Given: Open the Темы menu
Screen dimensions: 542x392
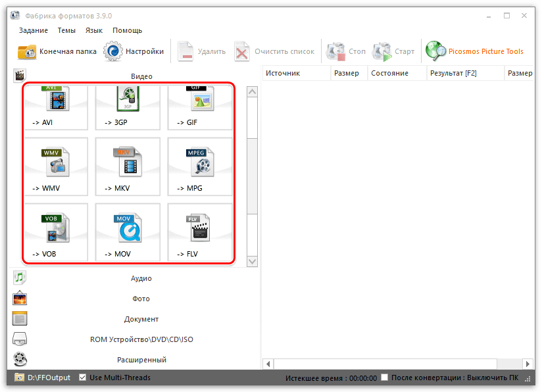Looking at the screenshot, I should (x=66, y=30).
